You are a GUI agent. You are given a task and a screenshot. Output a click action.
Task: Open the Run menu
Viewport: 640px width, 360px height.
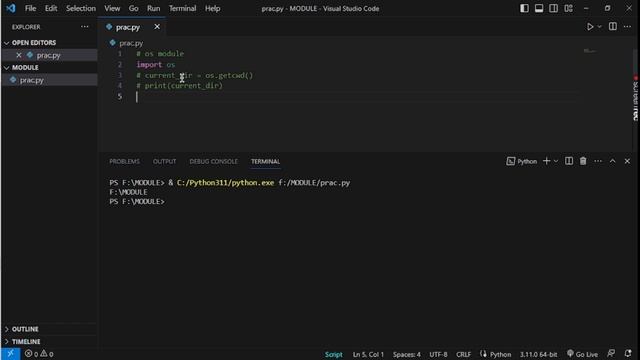tap(153, 8)
